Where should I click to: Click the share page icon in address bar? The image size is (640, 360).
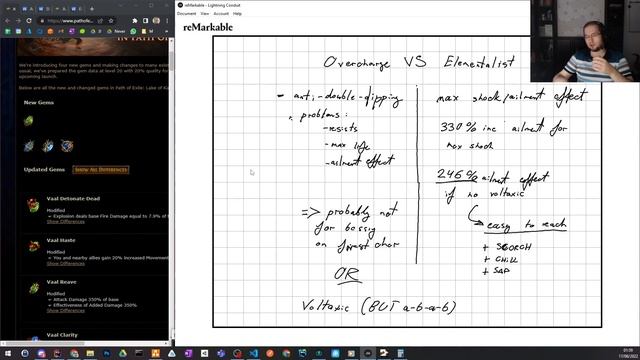click(x=100, y=21)
